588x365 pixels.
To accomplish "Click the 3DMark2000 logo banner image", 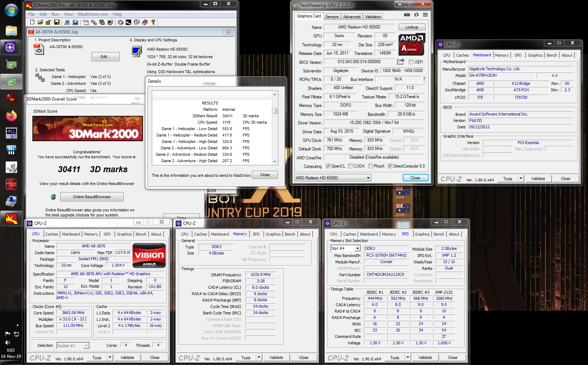I will point(88,129).
